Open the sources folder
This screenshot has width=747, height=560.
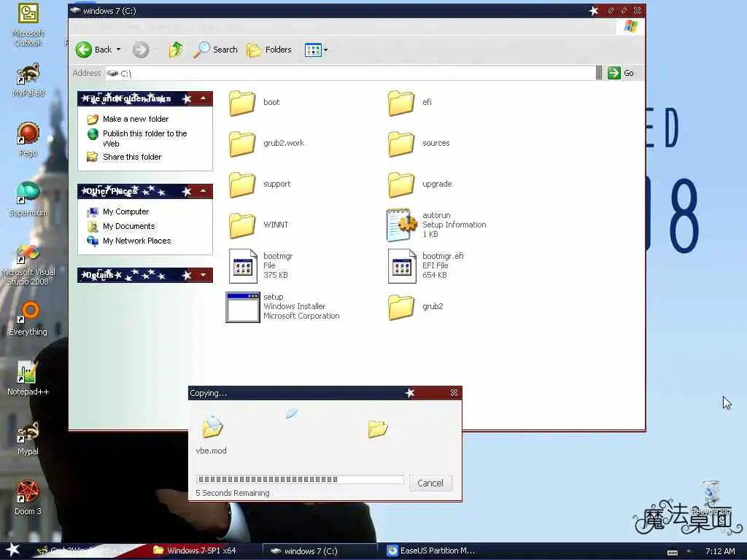(418, 144)
